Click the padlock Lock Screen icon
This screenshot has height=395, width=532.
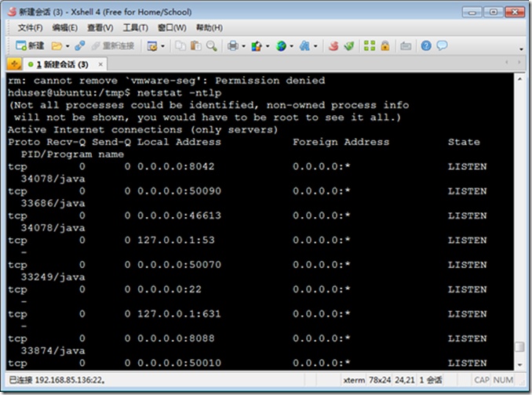point(385,45)
